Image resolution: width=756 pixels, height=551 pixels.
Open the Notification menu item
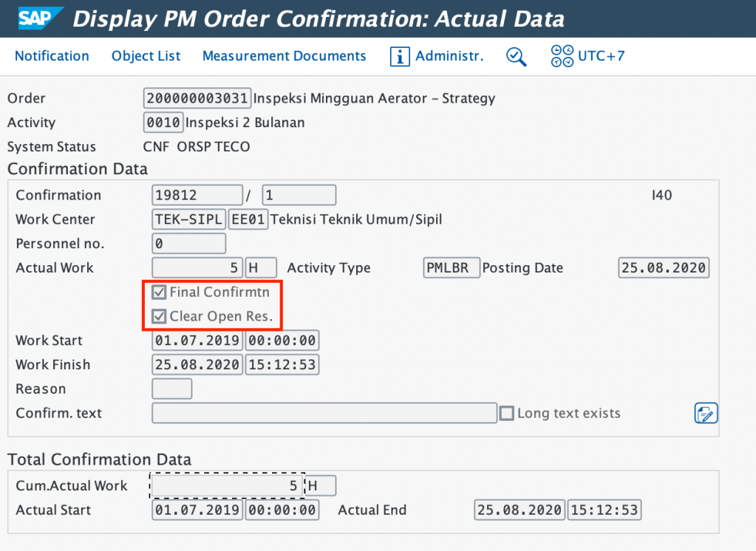tap(52, 56)
